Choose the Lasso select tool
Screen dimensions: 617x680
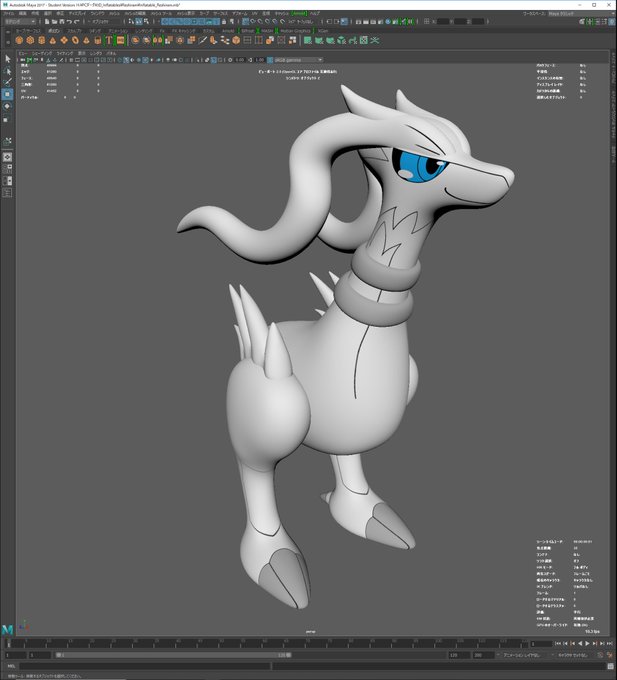coord(7,71)
